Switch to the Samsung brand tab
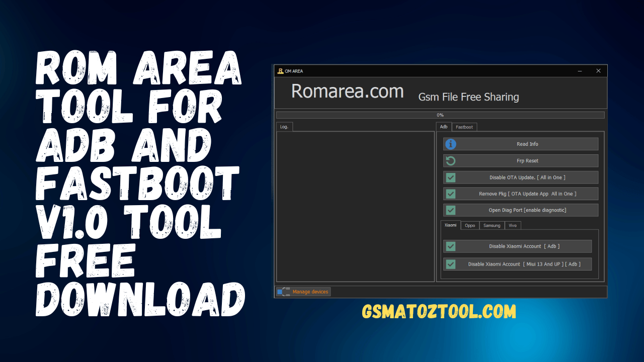The height and width of the screenshot is (362, 644). click(x=491, y=225)
